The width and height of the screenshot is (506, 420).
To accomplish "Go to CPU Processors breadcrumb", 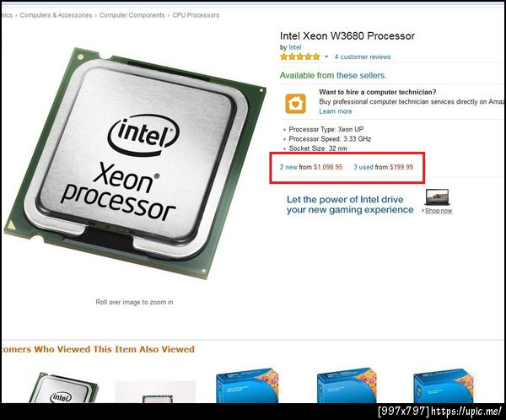I will (x=196, y=15).
